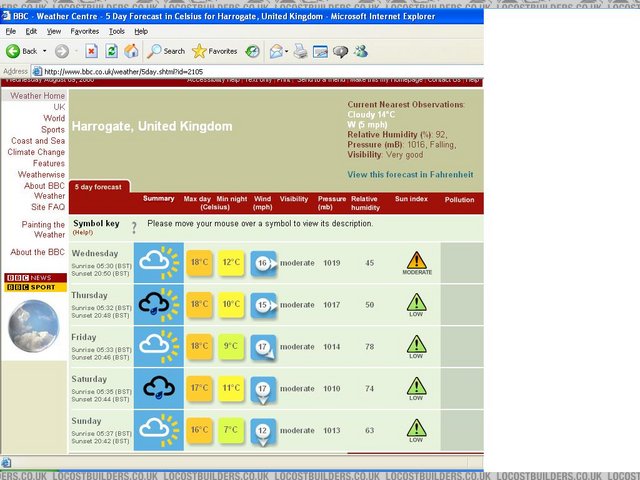This screenshot has height=480, width=640.
Task: Click Friday's 17 mph wind symbol
Action: click(x=263, y=347)
